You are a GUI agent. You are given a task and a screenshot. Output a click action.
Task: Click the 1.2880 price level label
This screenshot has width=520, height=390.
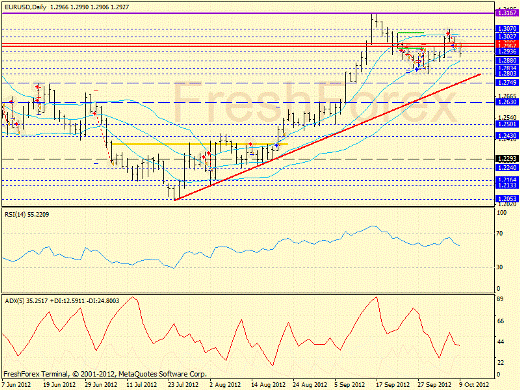coord(507,61)
